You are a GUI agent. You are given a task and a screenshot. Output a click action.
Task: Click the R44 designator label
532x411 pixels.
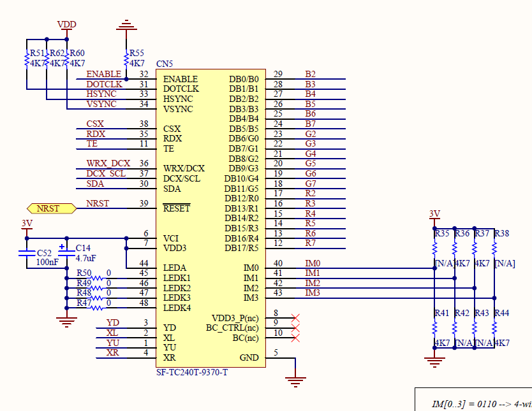(x=502, y=313)
